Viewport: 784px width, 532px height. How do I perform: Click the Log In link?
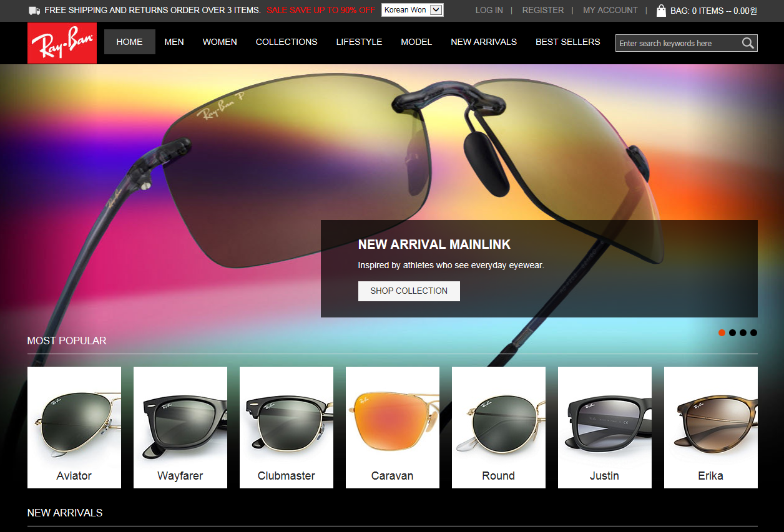[489, 10]
